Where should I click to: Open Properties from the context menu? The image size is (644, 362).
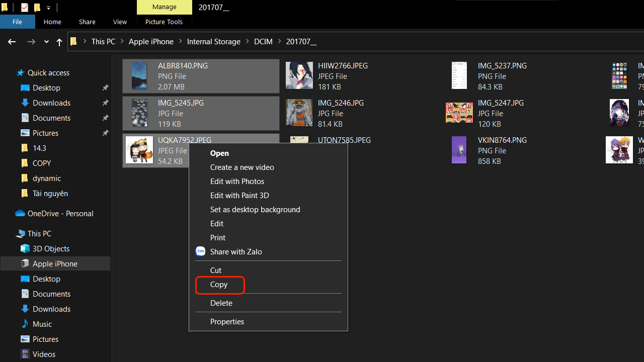pyautogui.click(x=227, y=321)
